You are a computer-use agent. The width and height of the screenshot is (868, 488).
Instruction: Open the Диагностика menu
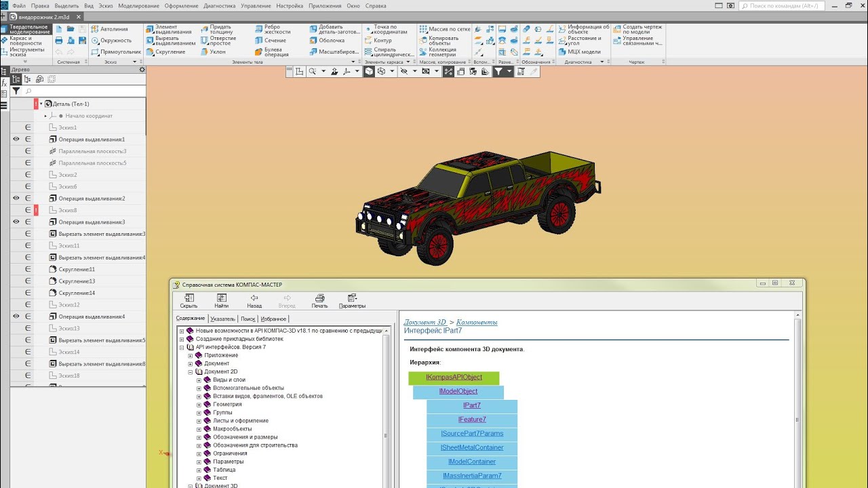[219, 5]
